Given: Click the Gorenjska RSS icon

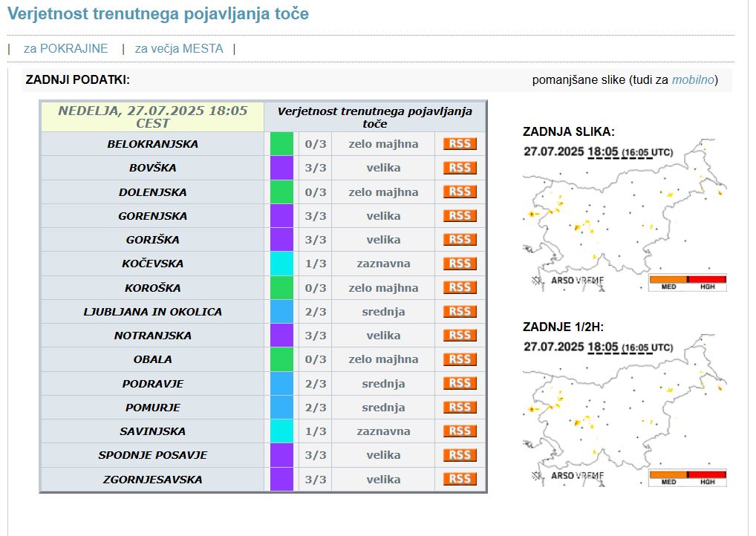Looking at the screenshot, I should 460,216.
